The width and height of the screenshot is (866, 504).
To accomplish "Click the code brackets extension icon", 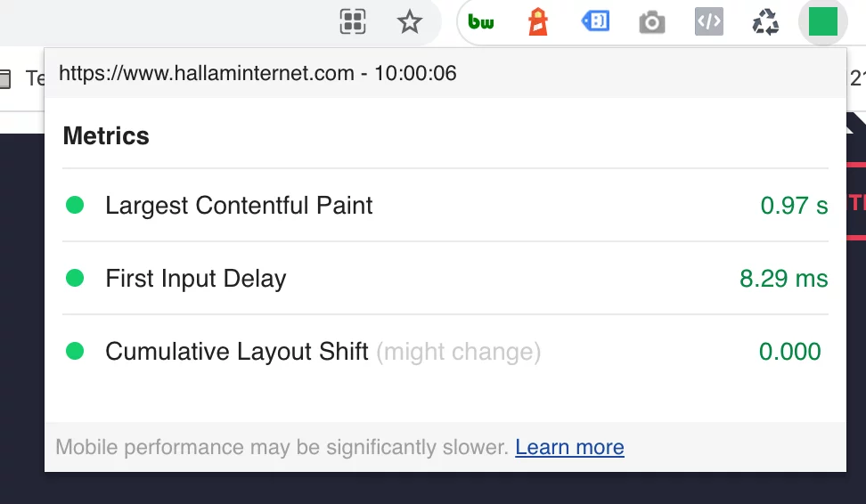I will (x=709, y=22).
